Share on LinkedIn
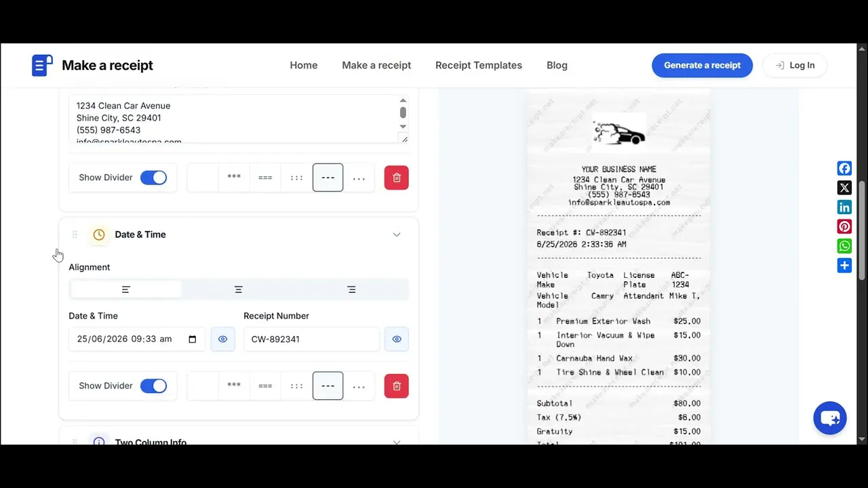This screenshot has width=868, height=488. pos(844,207)
